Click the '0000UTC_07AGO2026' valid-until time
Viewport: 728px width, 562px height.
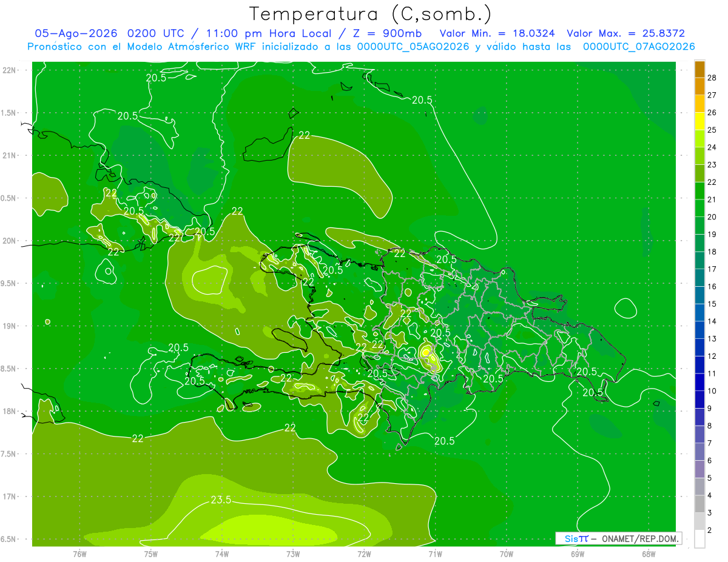click(639, 47)
